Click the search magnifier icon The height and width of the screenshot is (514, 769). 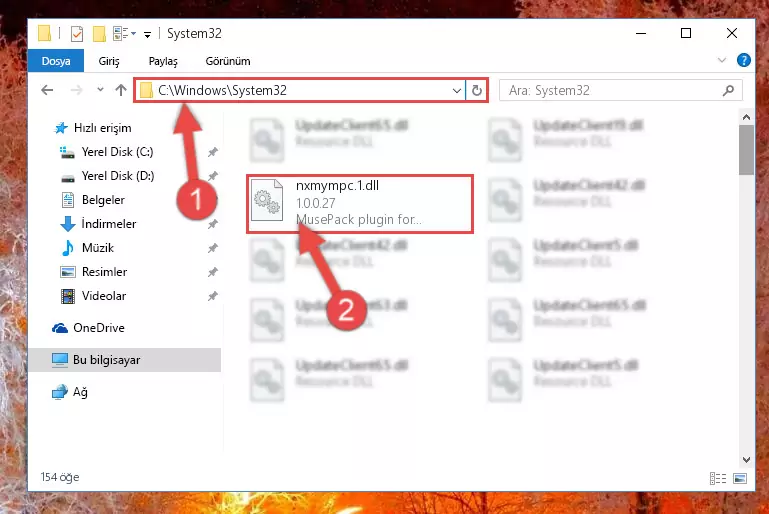[728, 90]
